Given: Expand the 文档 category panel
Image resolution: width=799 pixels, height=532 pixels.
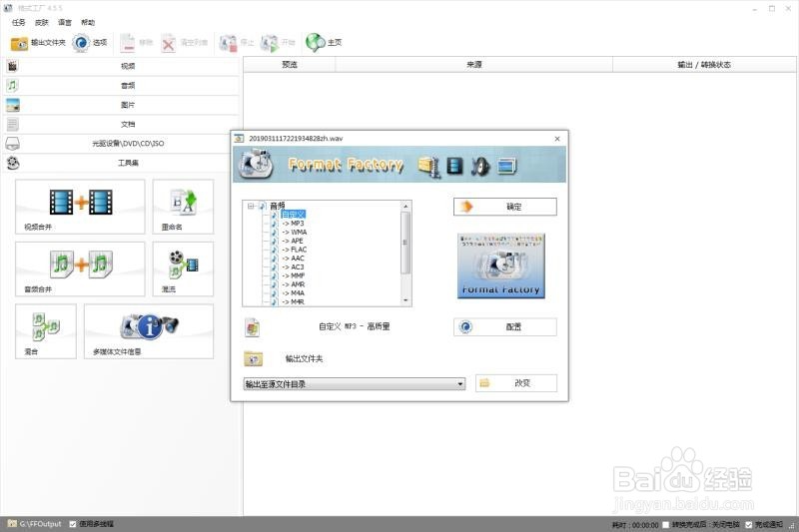Looking at the screenshot, I should pyautogui.click(x=121, y=124).
